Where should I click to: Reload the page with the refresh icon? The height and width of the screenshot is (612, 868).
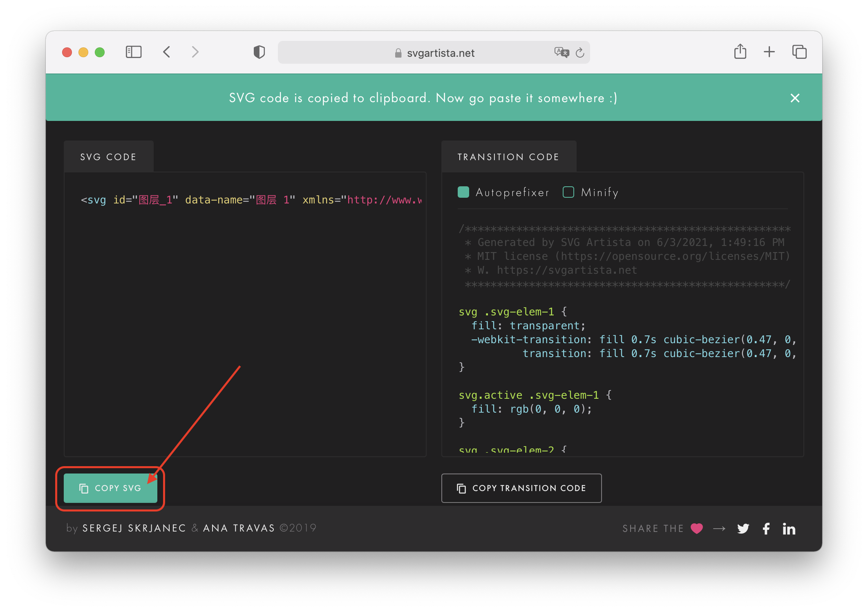click(x=580, y=53)
